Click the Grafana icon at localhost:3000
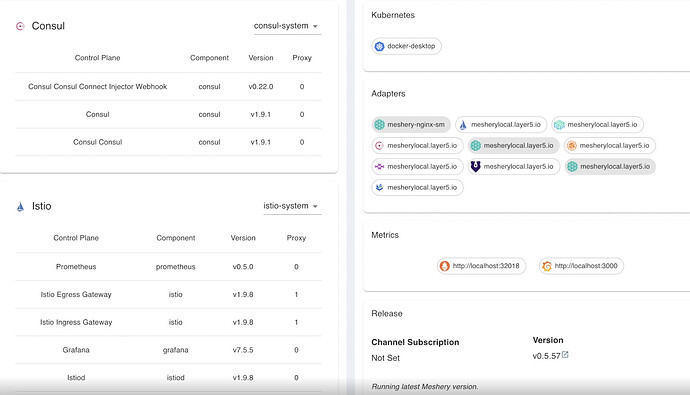This screenshot has height=395, width=690. (x=547, y=266)
